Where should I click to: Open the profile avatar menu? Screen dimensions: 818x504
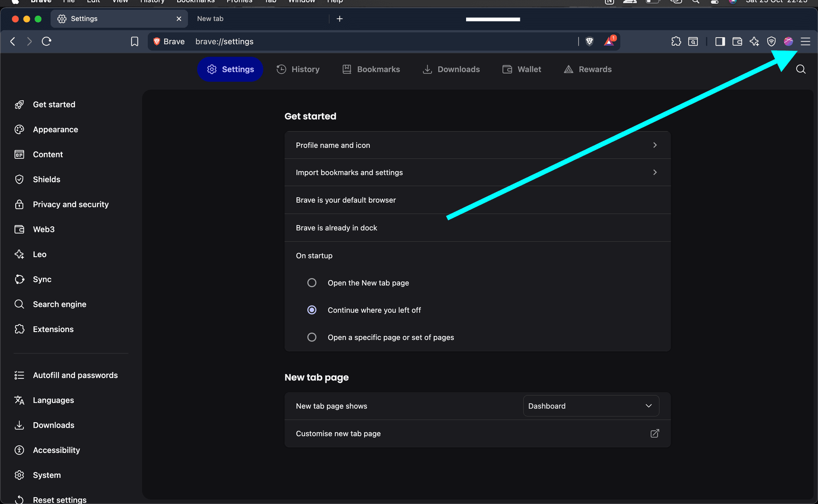click(788, 41)
